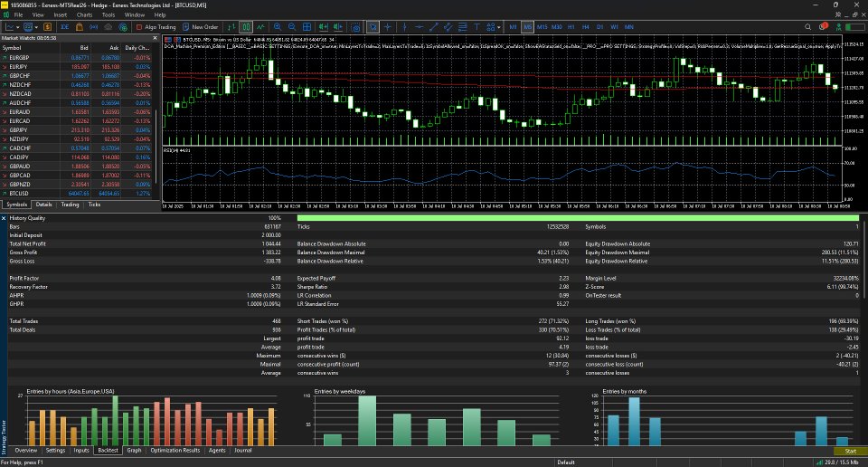Switch timeframe to M30
The width and height of the screenshot is (868, 467).
[557, 26]
